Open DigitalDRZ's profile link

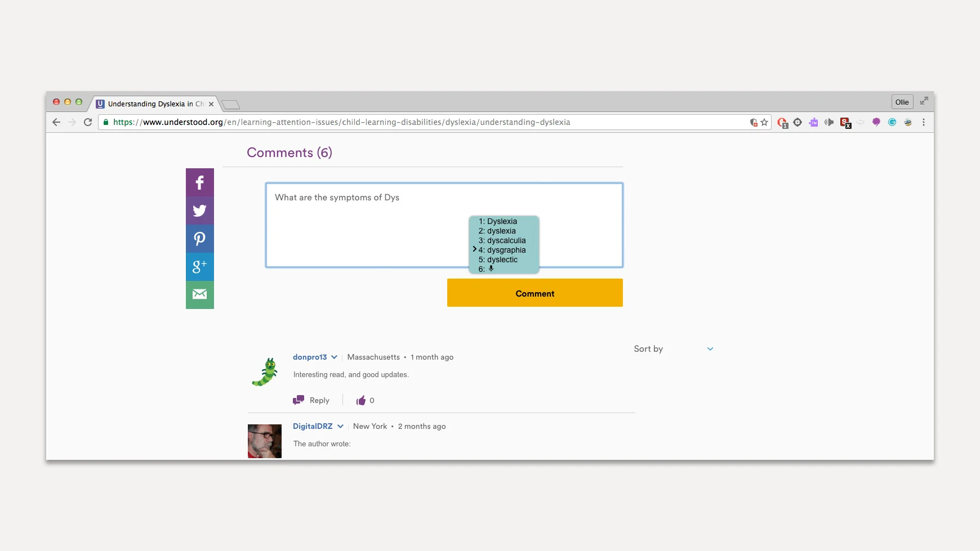click(313, 427)
